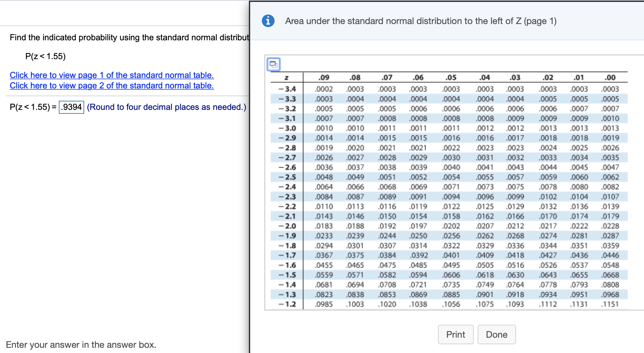Open page 1 of the standard normal table

point(111,75)
